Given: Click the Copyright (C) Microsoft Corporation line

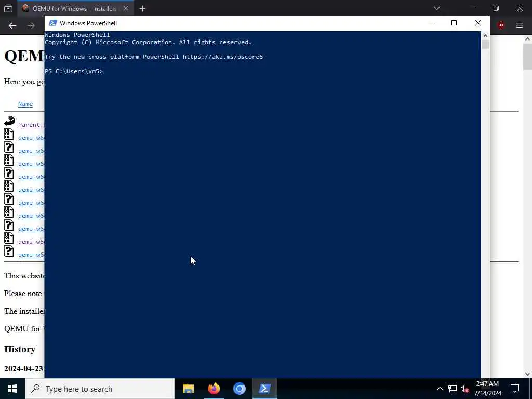Looking at the screenshot, I should [x=148, y=42].
